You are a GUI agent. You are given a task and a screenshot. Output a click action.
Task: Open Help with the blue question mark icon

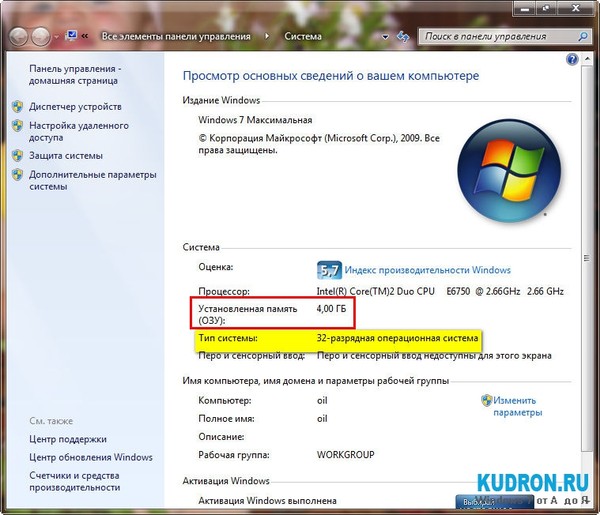tap(572, 59)
